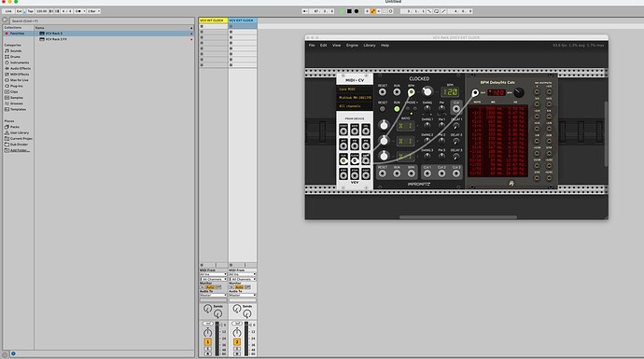Viewport: 644px width, 359px height.
Task: Click the Link button in Live toolbar
Action: 8,11
